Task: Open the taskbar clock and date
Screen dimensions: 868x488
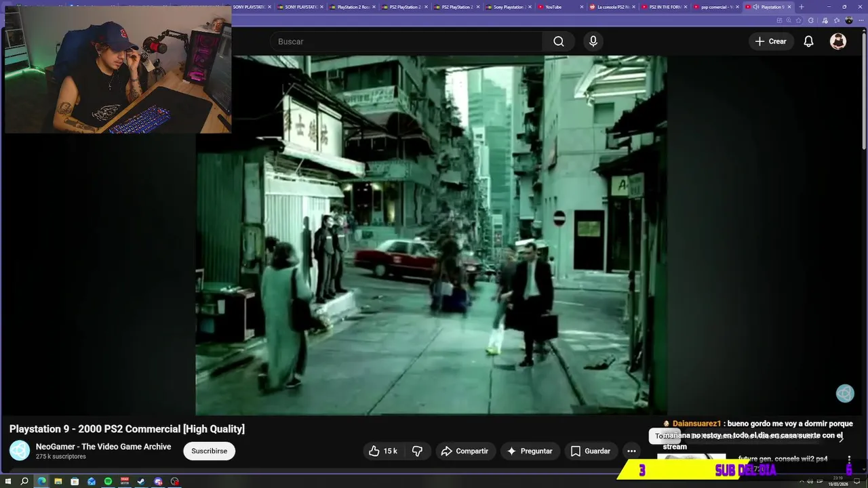Action: (x=838, y=481)
